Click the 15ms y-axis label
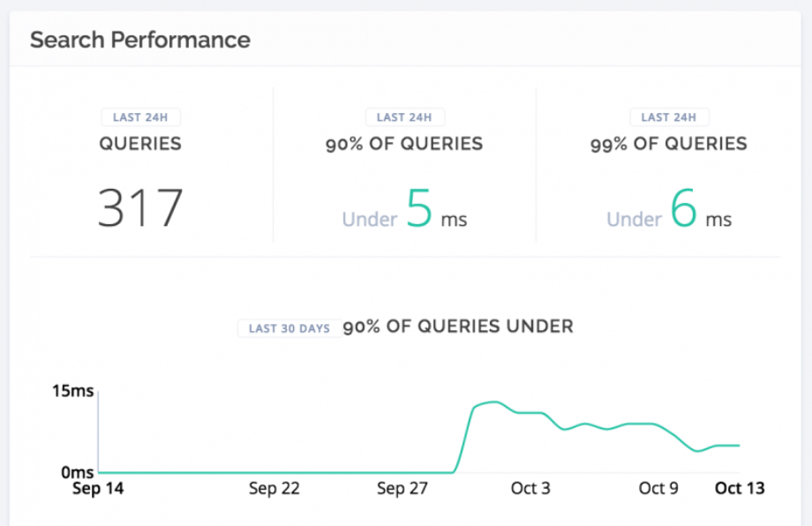Screen dimensions: 812x526 click(72, 391)
